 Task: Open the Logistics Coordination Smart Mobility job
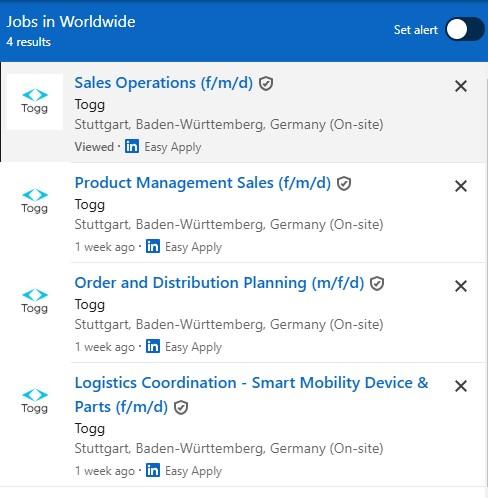tap(251, 395)
